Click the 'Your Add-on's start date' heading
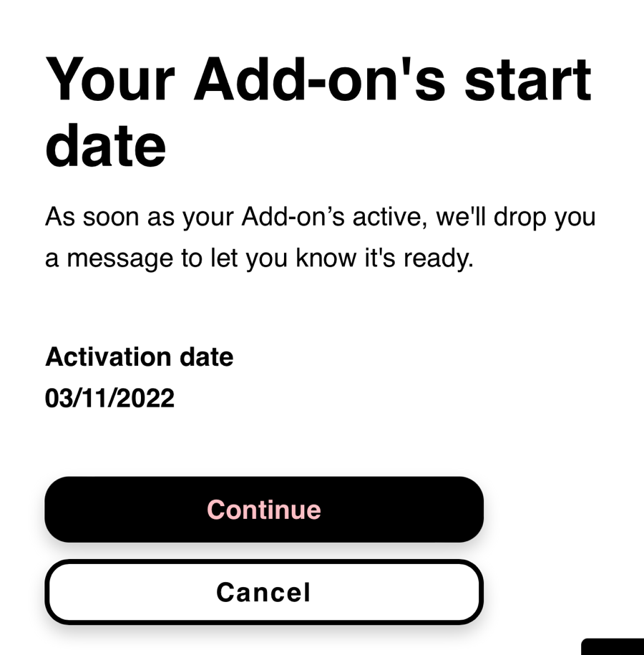Screen dimensions: 644x655 tap(318, 112)
